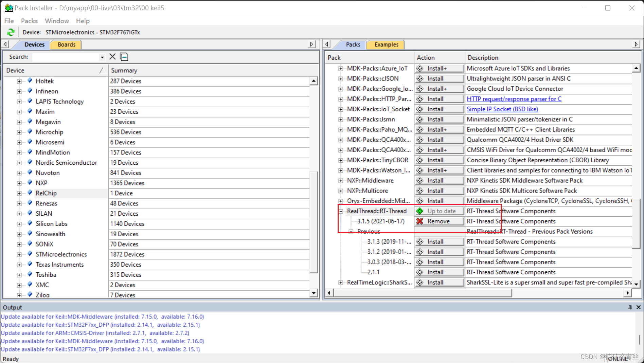The height and width of the screenshot is (363, 644).
Task: Expand the Holtek device tree
Action: pos(19,81)
